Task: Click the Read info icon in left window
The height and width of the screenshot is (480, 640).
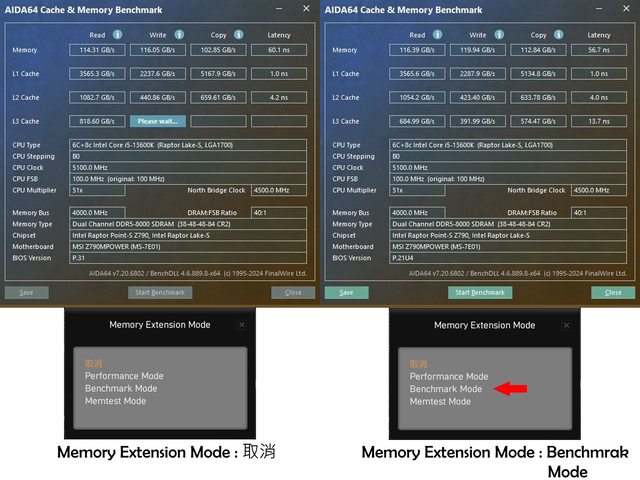Action: pyautogui.click(x=118, y=34)
